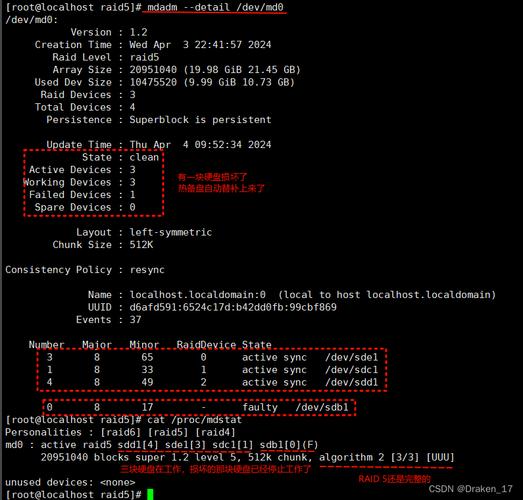
Task: Select the Layout value 'left-symmetric'
Action: click(170, 232)
